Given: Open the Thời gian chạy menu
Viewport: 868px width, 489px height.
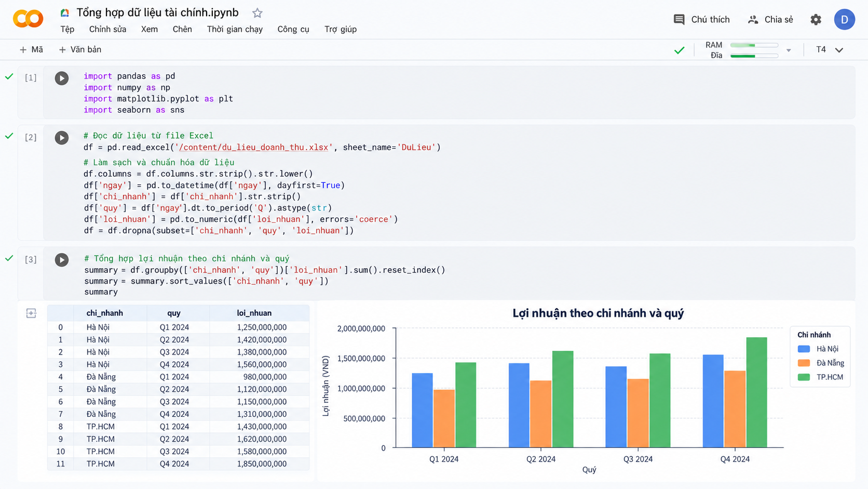Looking at the screenshot, I should click(235, 29).
